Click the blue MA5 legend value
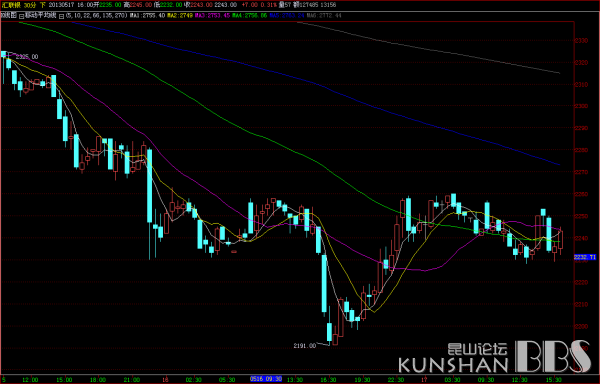This screenshot has height=384, width=600. tap(292, 16)
